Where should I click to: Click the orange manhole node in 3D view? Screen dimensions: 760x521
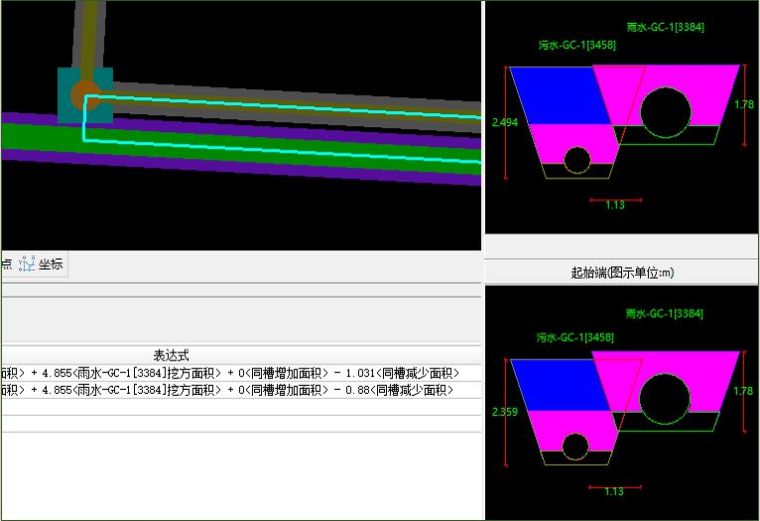pos(84,95)
